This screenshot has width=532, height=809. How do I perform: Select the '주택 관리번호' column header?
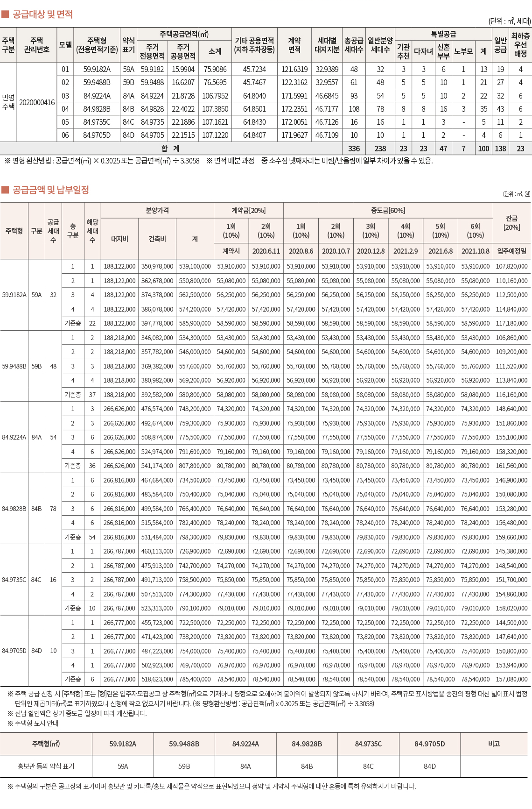37,45
